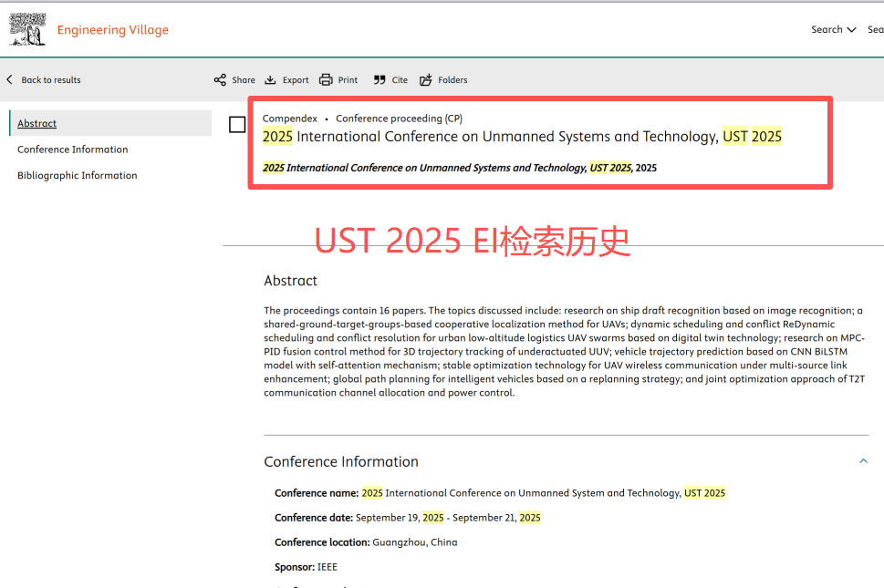Click the Engineering Village elephant logo
This screenshot has width=884, height=588.
[27, 28]
